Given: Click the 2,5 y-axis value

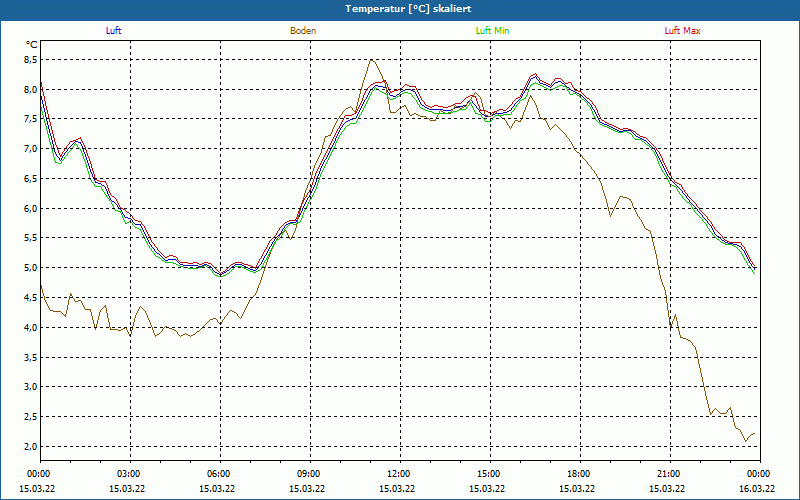Looking at the screenshot, I should point(31,417).
